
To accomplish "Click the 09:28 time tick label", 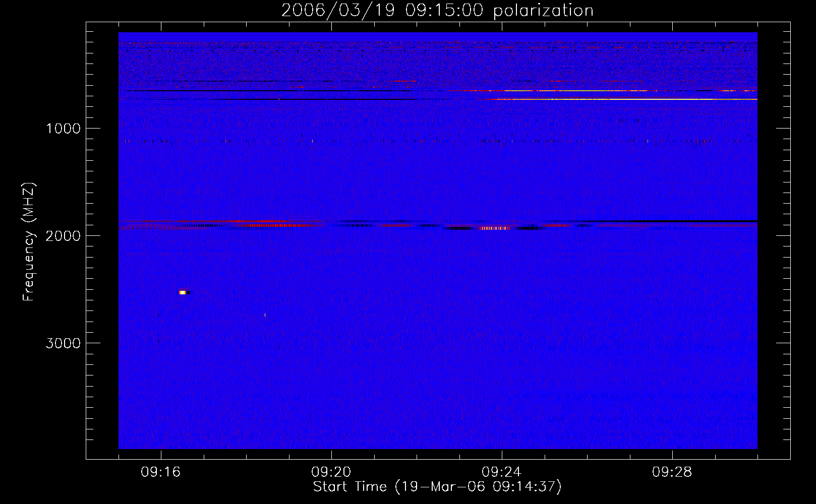I will click(672, 472).
